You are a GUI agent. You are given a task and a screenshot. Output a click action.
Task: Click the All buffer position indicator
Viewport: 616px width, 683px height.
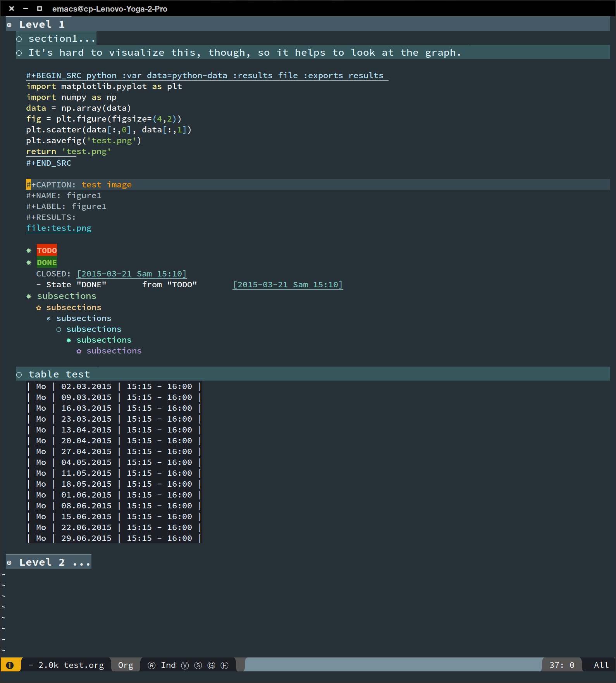point(601,665)
